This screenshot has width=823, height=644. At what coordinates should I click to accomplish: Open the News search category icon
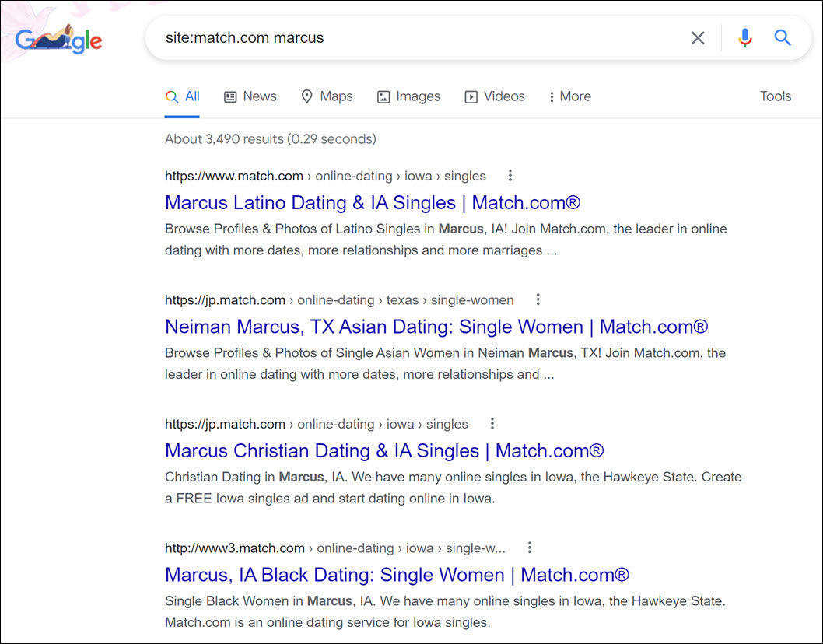pyautogui.click(x=229, y=96)
